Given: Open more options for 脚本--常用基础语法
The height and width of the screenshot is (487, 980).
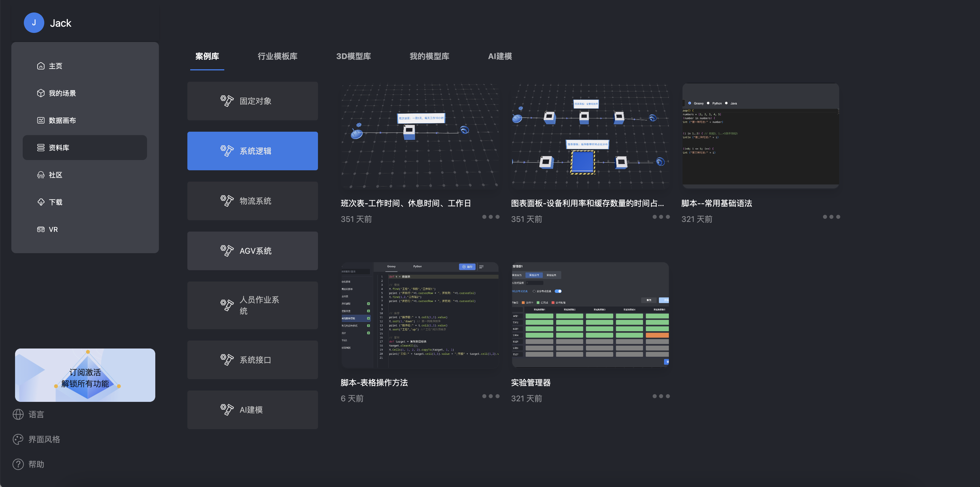Looking at the screenshot, I should (x=831, y=217).
